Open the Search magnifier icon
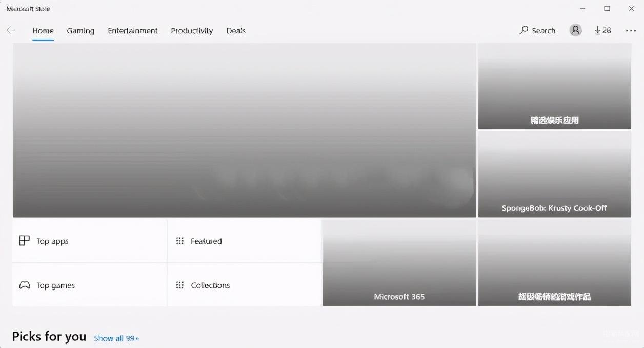Screen dimensions: 644x348 (524, 30)
